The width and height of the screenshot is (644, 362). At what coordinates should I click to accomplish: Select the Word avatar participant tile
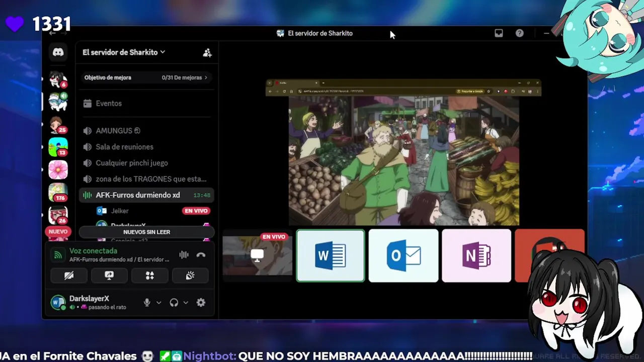[x=331, y=255]
